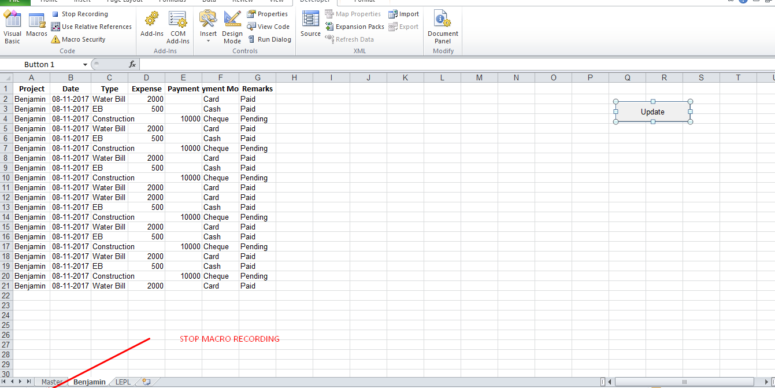Click Cash cell in row 13
This screenshot has width=775, height=388.
220,207
